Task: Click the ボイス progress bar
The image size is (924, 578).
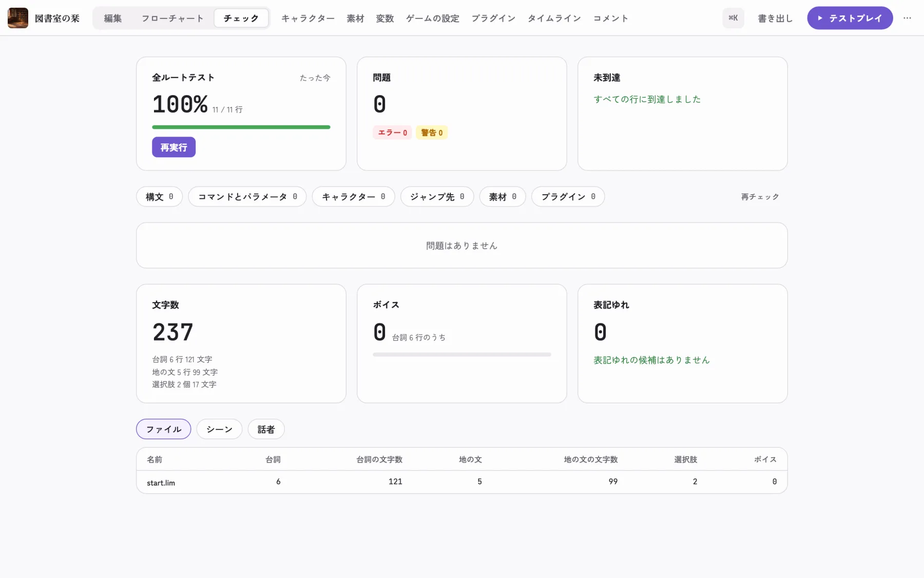Action: point(462,355)
